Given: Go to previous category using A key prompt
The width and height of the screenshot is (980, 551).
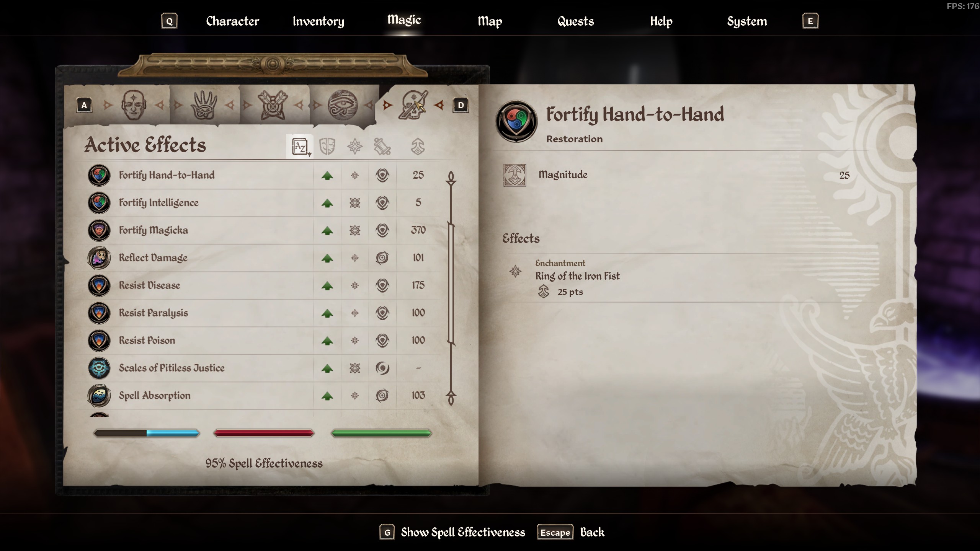Looking at the screenshot, I should [x=84, y=105].
